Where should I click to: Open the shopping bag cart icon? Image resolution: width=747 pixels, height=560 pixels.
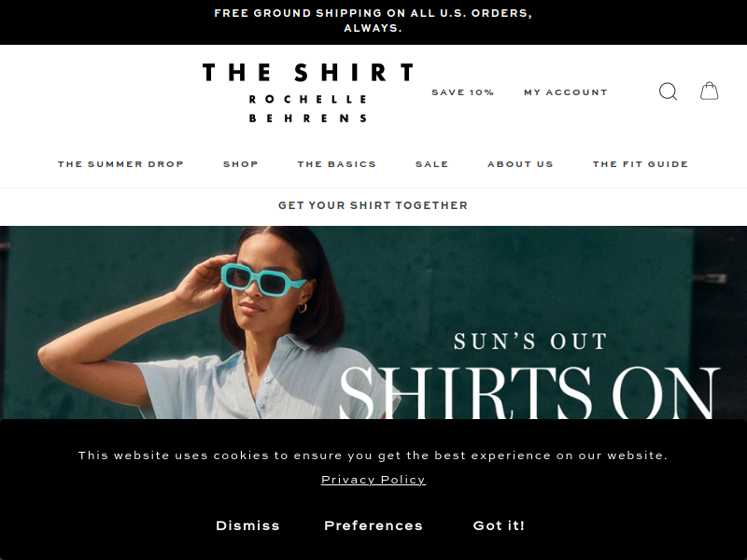coord(709,91)
